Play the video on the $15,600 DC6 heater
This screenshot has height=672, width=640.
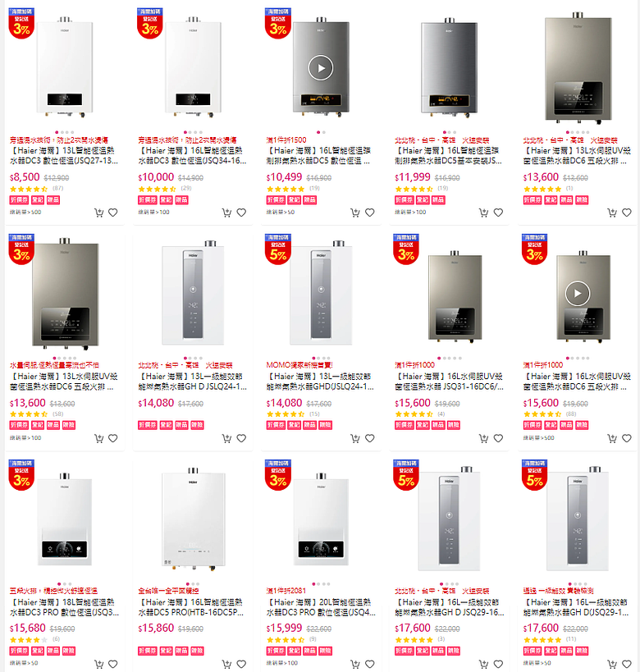pos(578,294)
